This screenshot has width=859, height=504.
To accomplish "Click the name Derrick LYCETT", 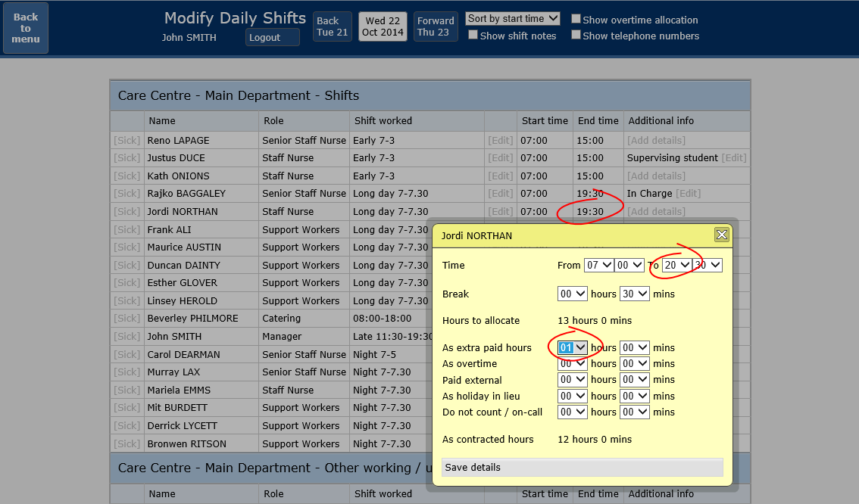I will [x=183, y=426].
